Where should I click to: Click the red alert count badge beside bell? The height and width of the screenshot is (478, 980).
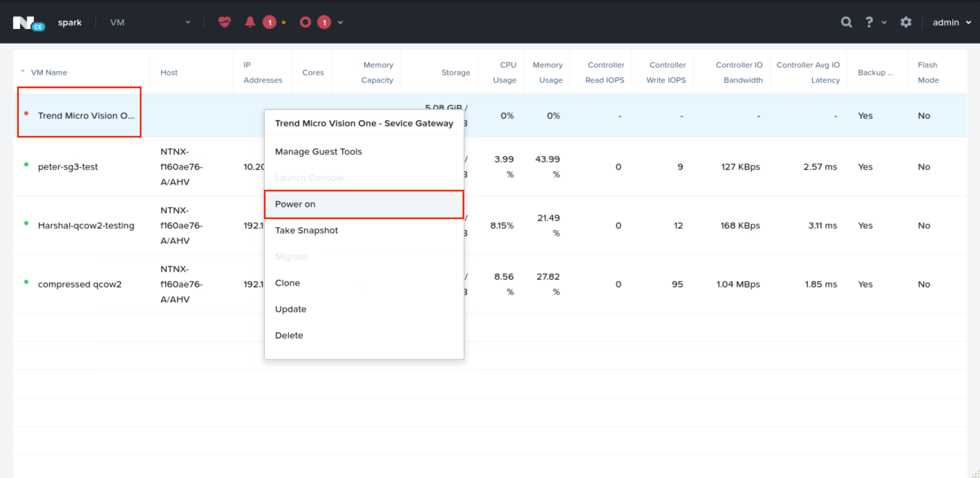(x=269, y=23)
